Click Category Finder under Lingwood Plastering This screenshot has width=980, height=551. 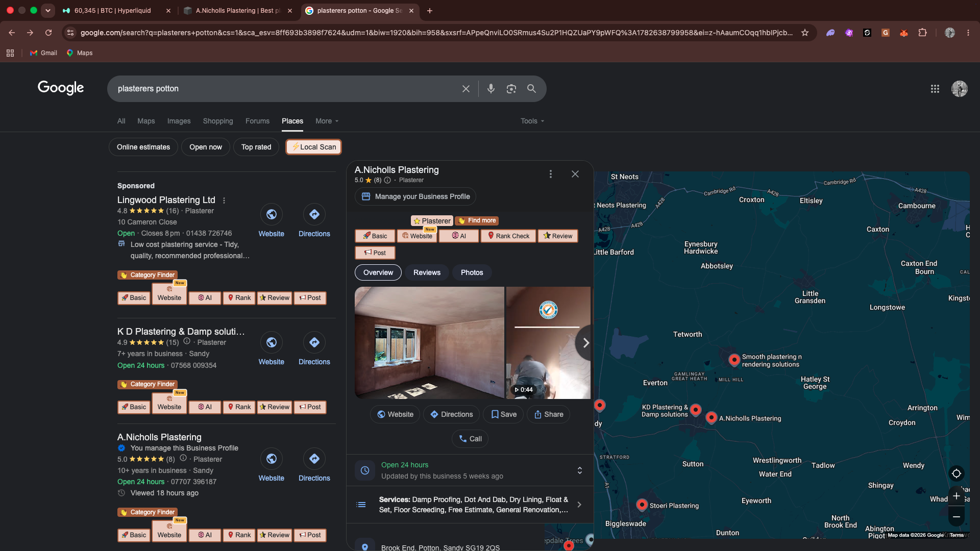(x=148, y=275)
